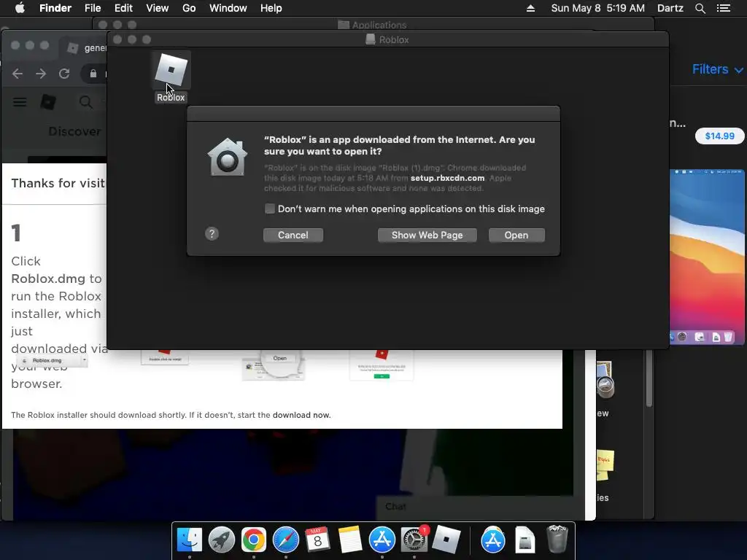This screenshot has width=747, height=560.
Task: Open the Applications folder stack in the Dock
Action: 492,540
